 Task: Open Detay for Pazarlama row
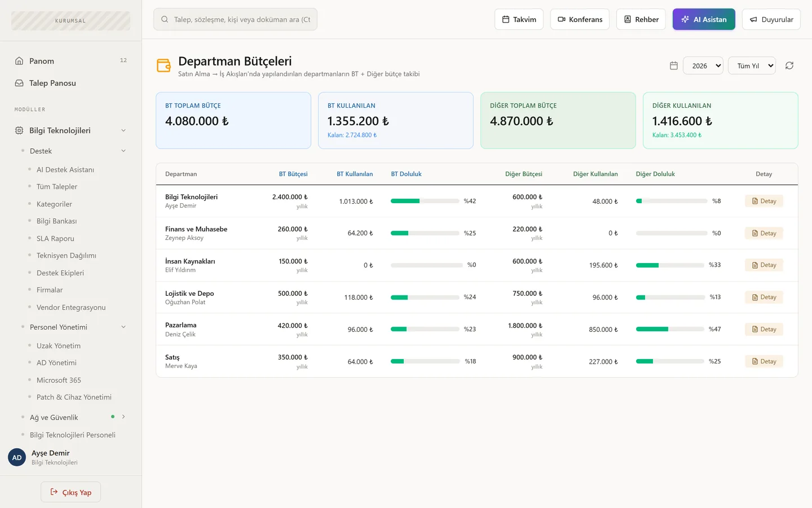tap(764, 329)
